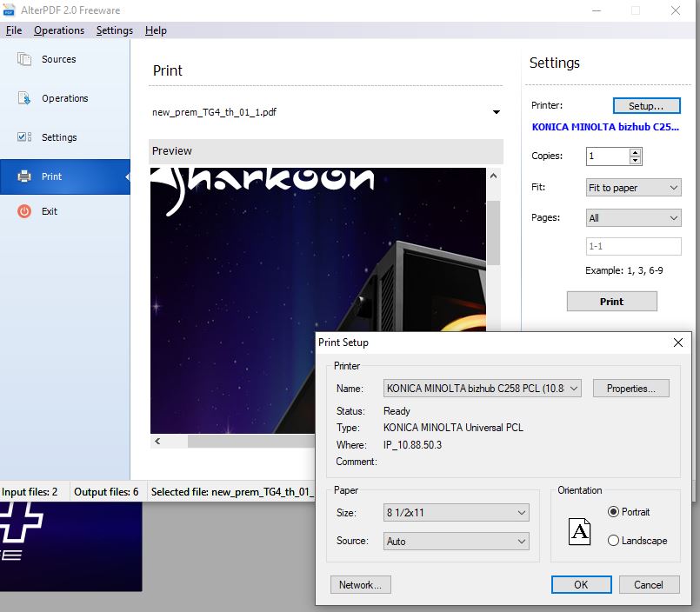
Task: Click the 'KONICA MINOLTA Universal PCL' type text
Action: click(x=453, y=428)
